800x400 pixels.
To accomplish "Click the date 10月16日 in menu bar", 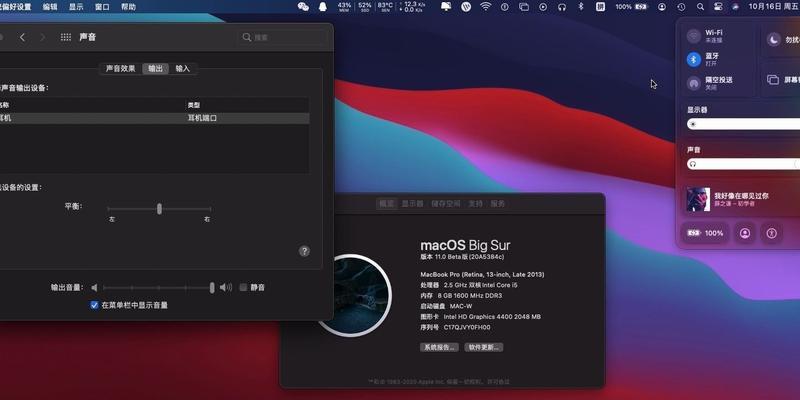I will (765, 7).
